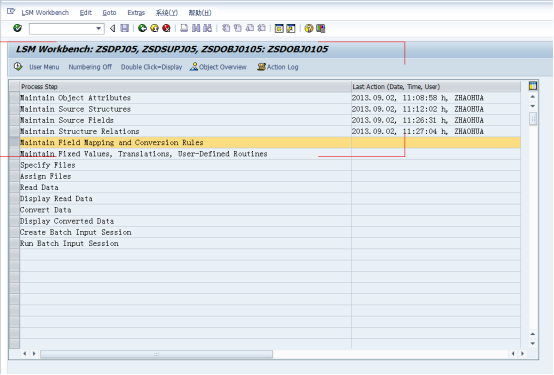Click the User Menu button

click(44, 67)
